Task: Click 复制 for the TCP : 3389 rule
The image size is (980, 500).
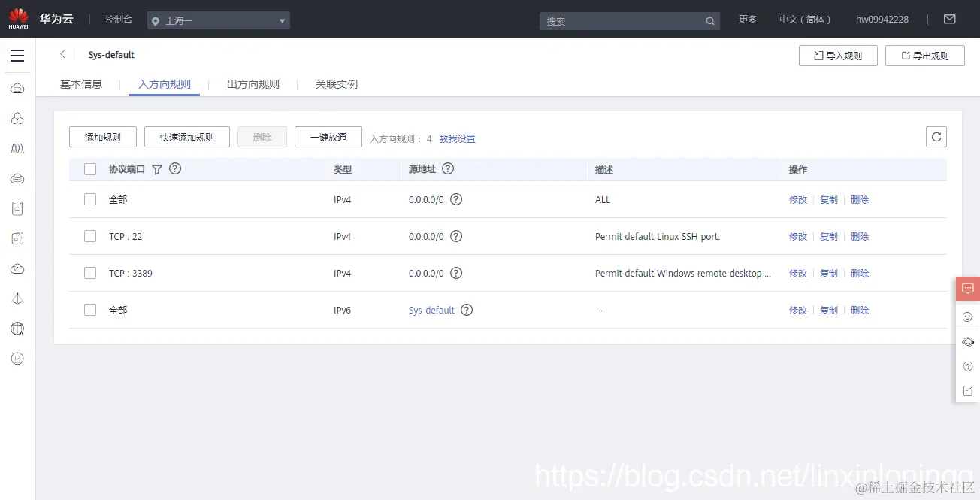Action: click(829, 273)
